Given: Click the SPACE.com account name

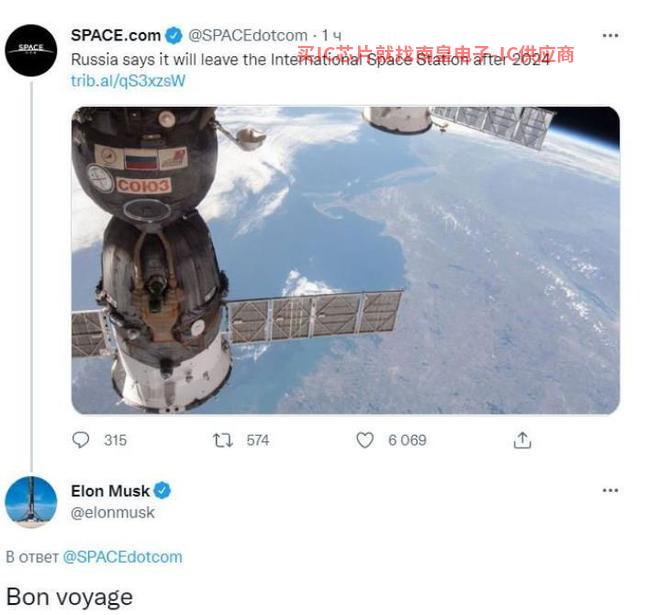Looking at the screenshot, I should tap(116, 35).
